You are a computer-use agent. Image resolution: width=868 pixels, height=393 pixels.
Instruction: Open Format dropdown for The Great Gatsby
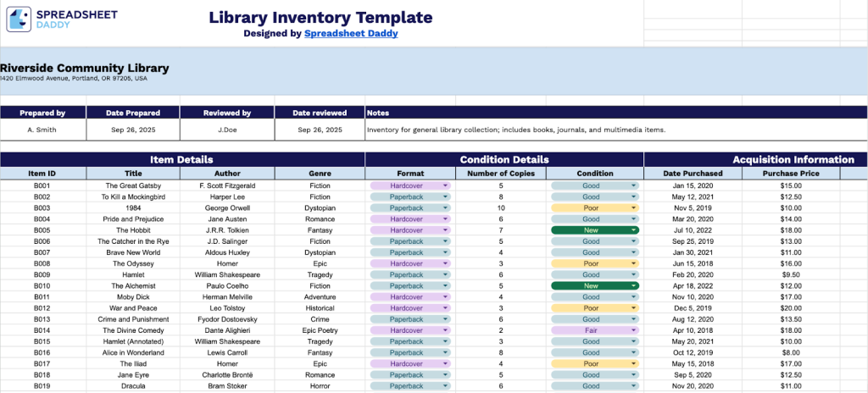[x=445, y=185]
